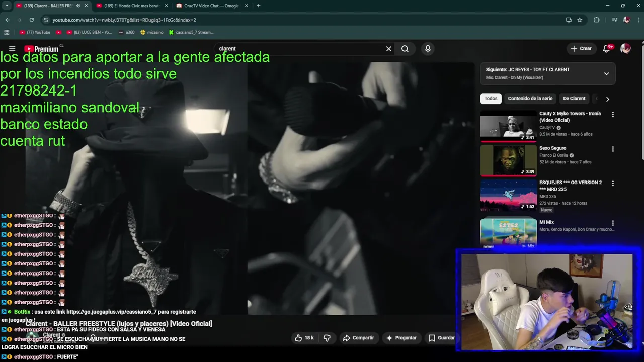View site information icon in address bar
Screen dimensions: 644x362
46,20
